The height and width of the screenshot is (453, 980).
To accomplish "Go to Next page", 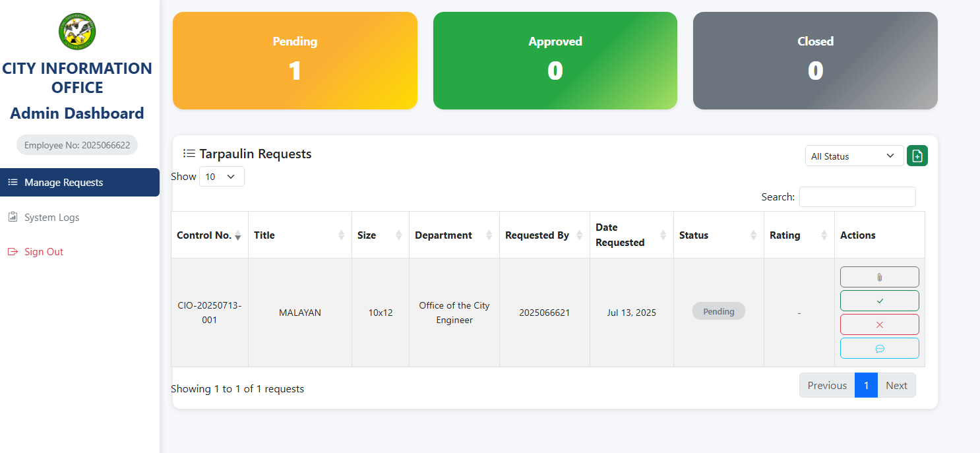I will [896, 385].
